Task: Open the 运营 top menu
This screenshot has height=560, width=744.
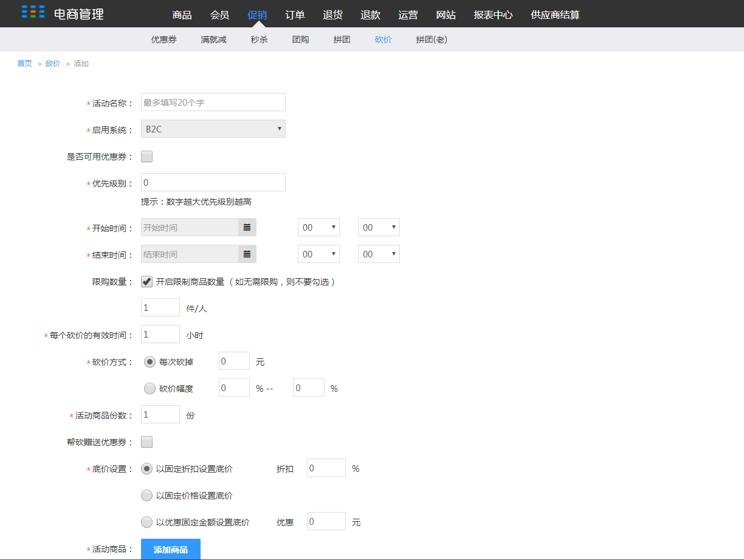Action: click(x=408, y=15)
